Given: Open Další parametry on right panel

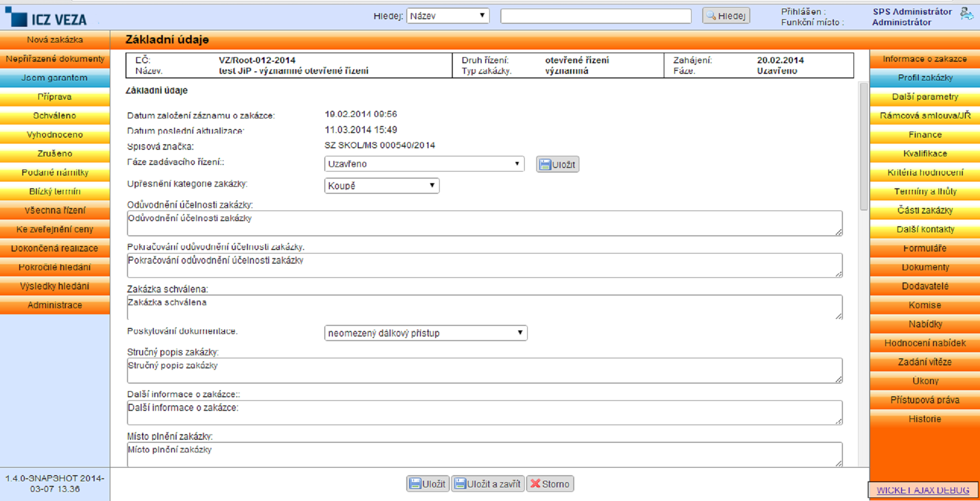Looking at the screenshot, I should 925,97.
